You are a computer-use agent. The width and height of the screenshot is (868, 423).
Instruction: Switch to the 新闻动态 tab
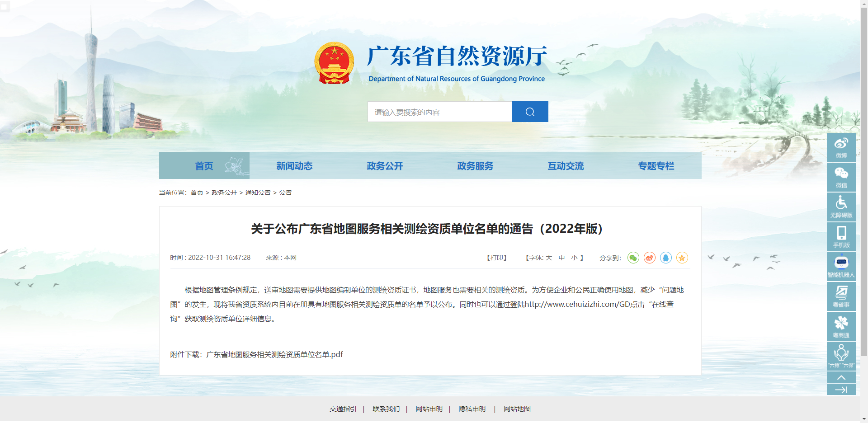coord(294,166)
